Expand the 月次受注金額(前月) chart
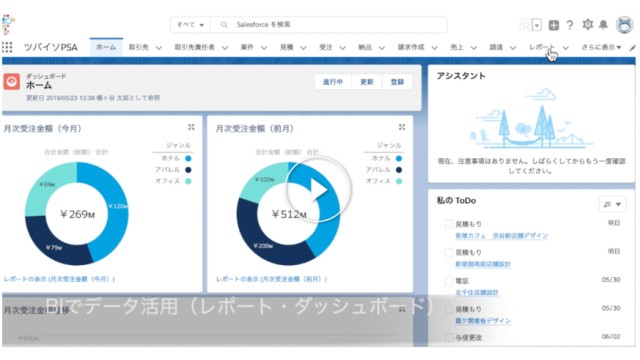 (x=402, y=127)
